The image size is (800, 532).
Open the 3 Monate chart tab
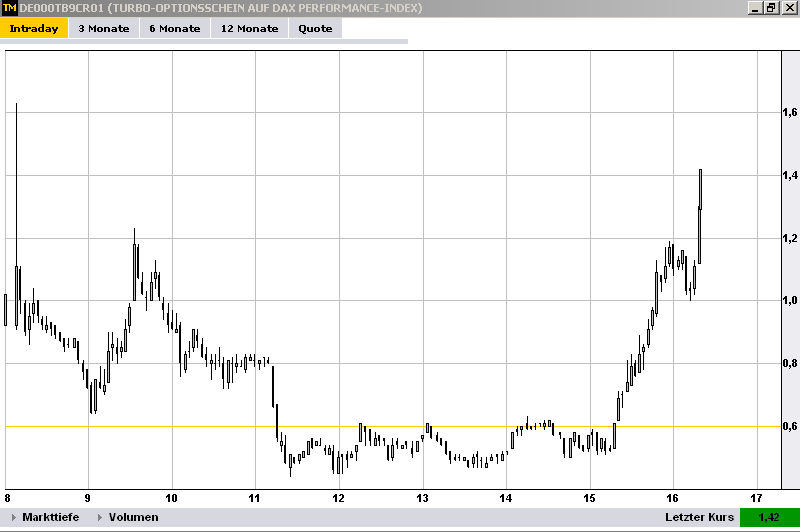[104, 29]
